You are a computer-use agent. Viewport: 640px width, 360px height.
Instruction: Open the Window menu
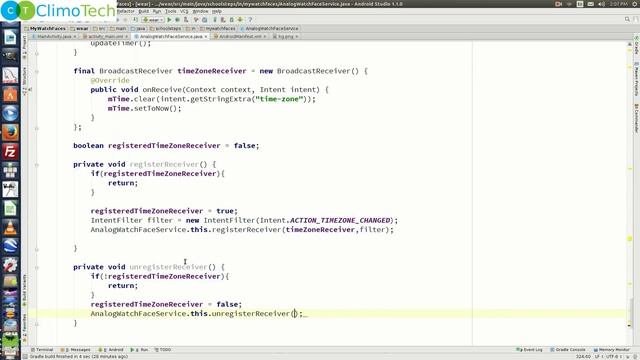200,11
